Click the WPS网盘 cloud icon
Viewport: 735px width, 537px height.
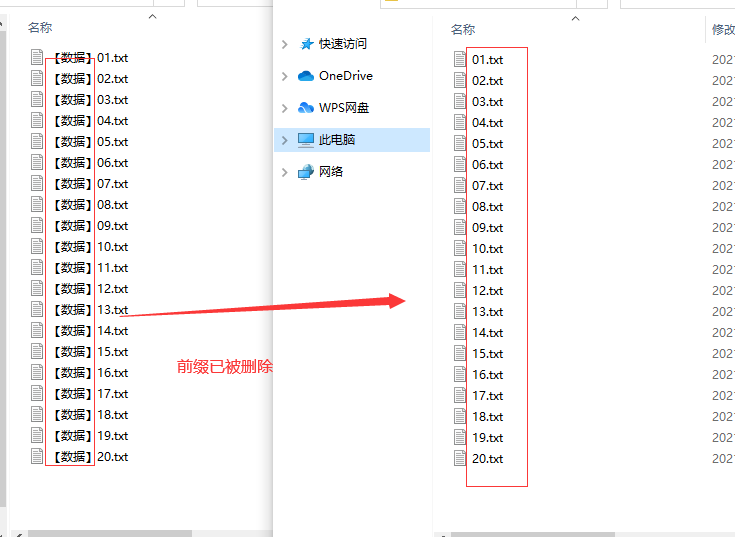306,108
